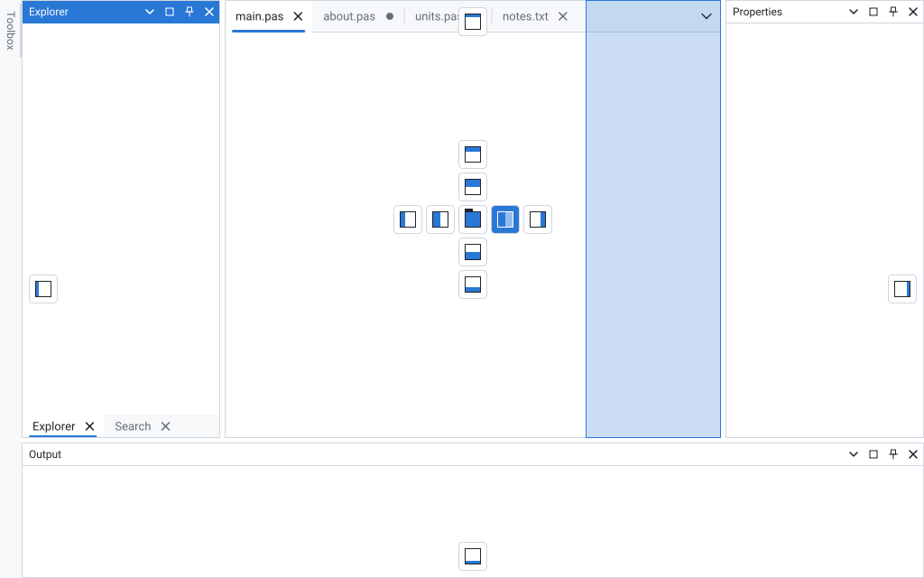Choose the dock-to-window-top indicator above the cross
Image resolution: width=924 pixels, height=578 pixels.
pos(473,22)
